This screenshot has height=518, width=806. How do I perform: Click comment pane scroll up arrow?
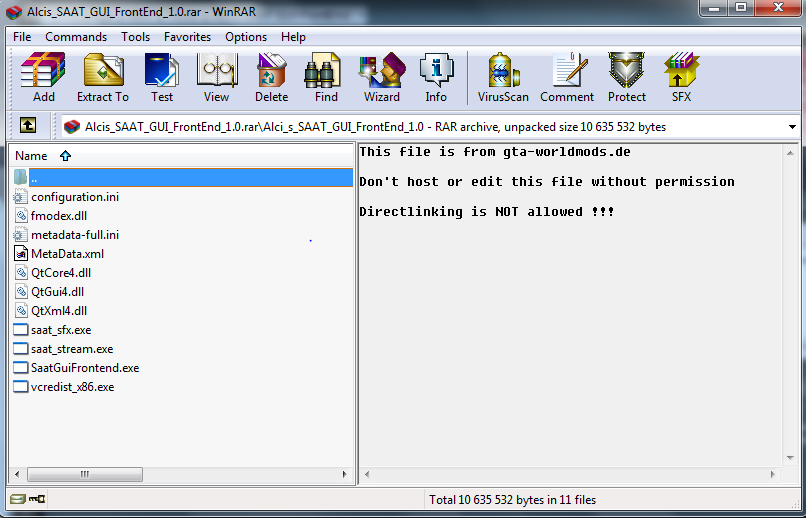click(790, 153)
